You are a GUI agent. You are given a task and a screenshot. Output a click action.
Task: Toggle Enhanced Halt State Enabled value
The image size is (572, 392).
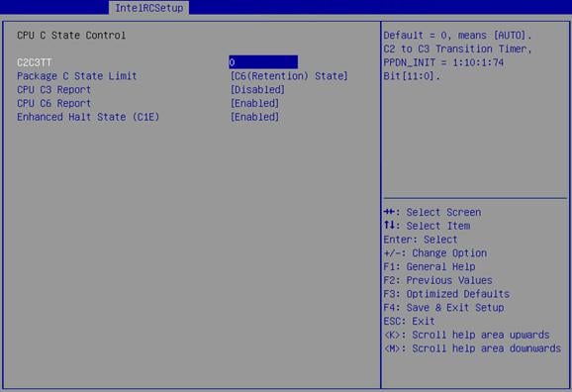tap(254, 117)
